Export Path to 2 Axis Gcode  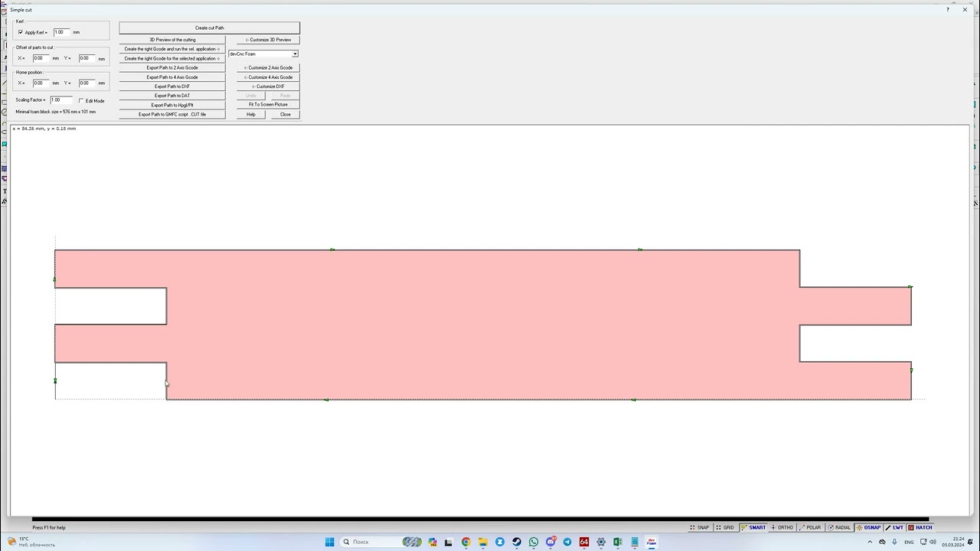pyautogui.click(x=172, y=67)
